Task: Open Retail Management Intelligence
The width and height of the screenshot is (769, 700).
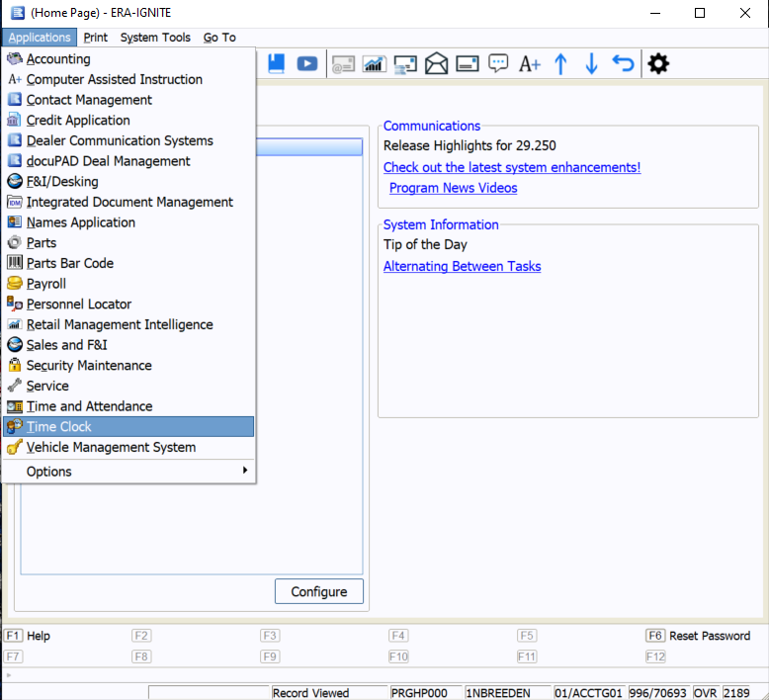Action: [x=128, y=324]
